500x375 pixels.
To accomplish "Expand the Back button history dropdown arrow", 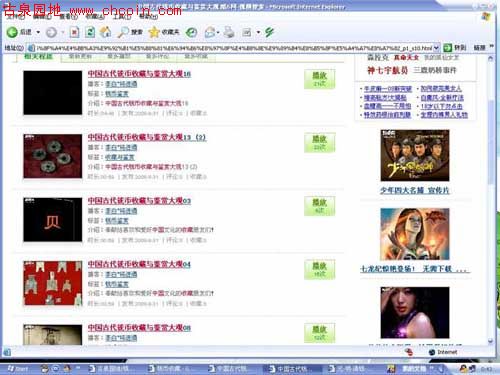I will pyautogui.click(x=38, y=32).
